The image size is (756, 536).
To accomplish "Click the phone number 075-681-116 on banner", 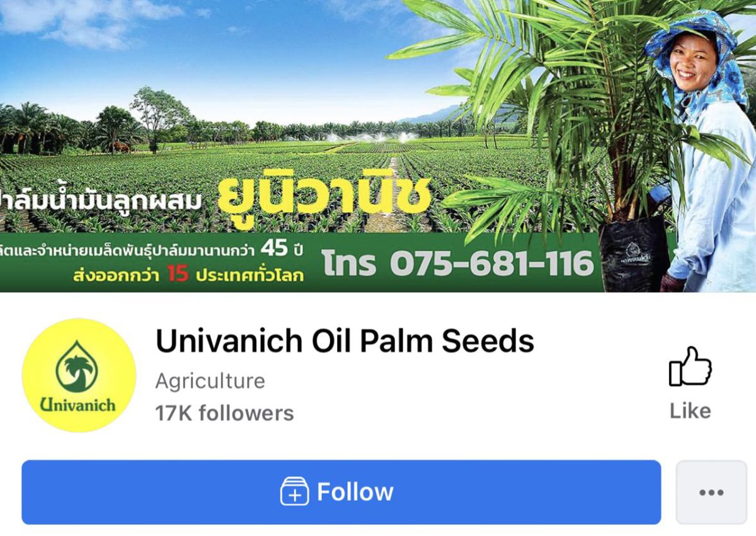I will tap(491, 263).
